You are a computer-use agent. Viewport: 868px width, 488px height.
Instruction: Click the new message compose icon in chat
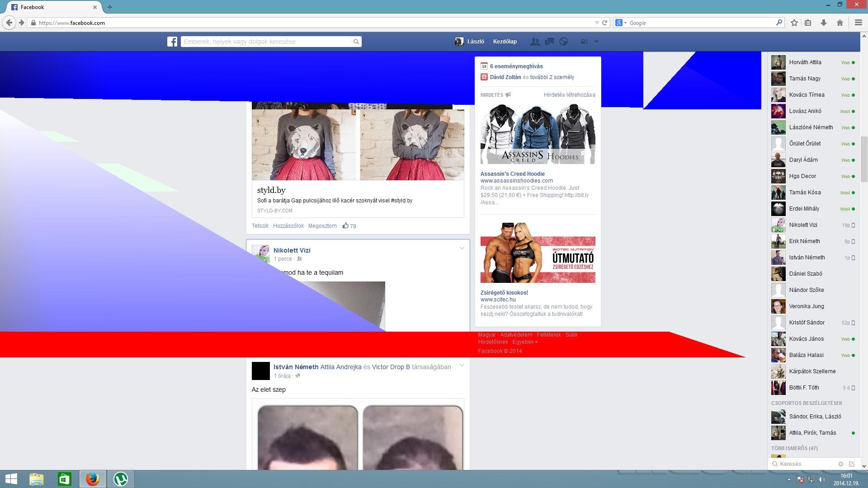(852, 464)
